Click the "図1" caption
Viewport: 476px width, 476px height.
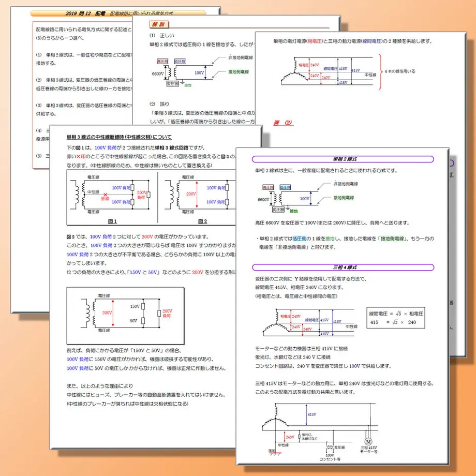point(112,221)
